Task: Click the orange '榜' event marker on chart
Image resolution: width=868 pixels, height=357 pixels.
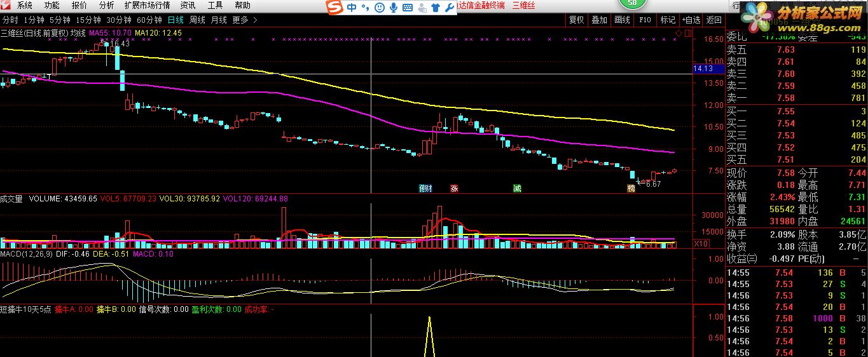Action: [631, 188]
